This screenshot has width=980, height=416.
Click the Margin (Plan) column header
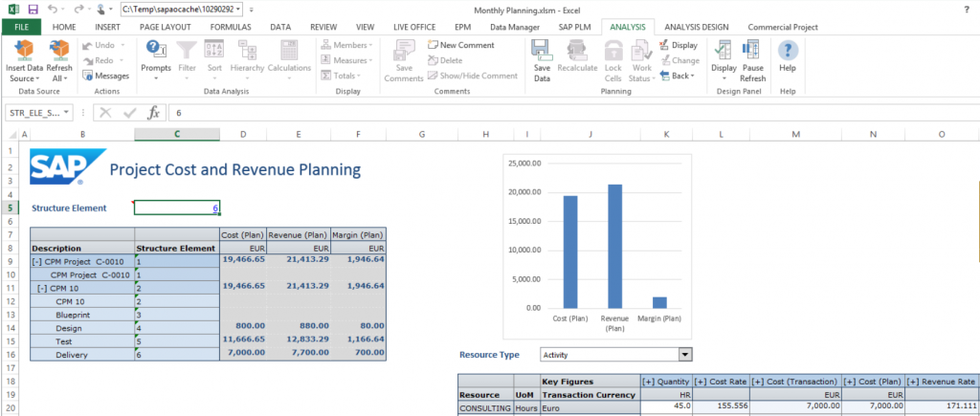tap(358, 235)
